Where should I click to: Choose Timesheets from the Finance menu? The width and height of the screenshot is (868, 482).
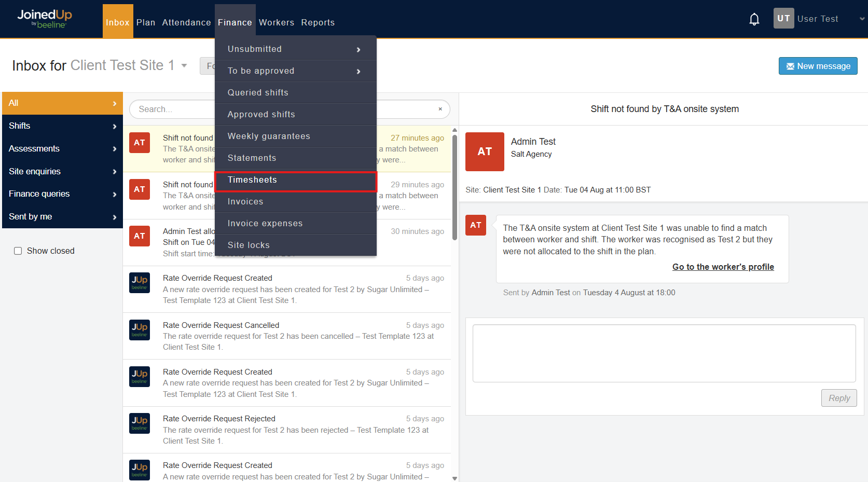295,180
